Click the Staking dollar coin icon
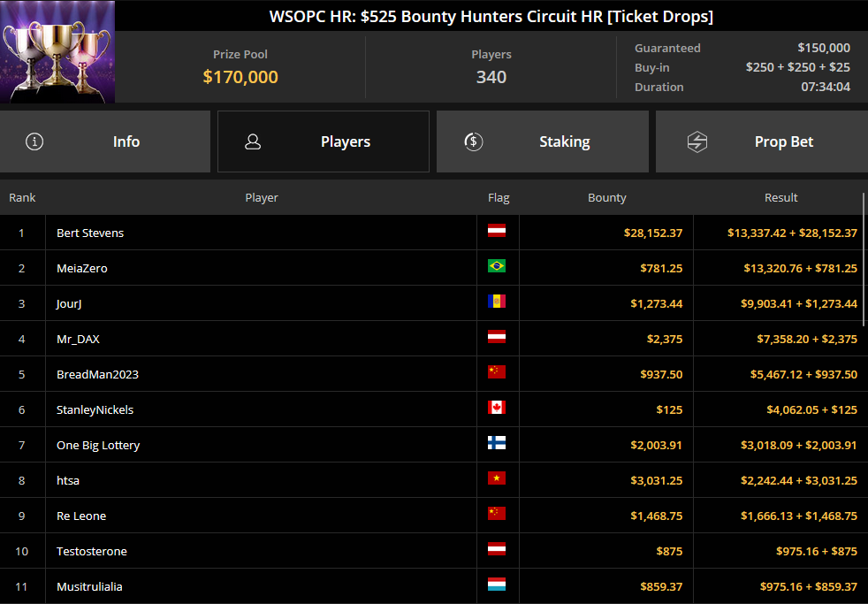 (473, 141)
